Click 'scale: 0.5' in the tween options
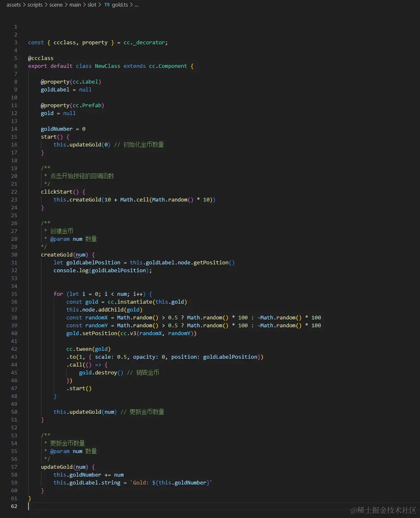Image resolution: width=420 pixels, height=518 pixels. (111, 357)
